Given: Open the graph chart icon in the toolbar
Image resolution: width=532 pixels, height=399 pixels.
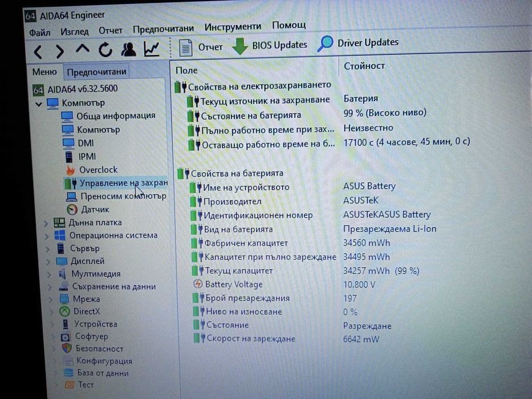Looking at the screenshot, I should tap(152, 48).
